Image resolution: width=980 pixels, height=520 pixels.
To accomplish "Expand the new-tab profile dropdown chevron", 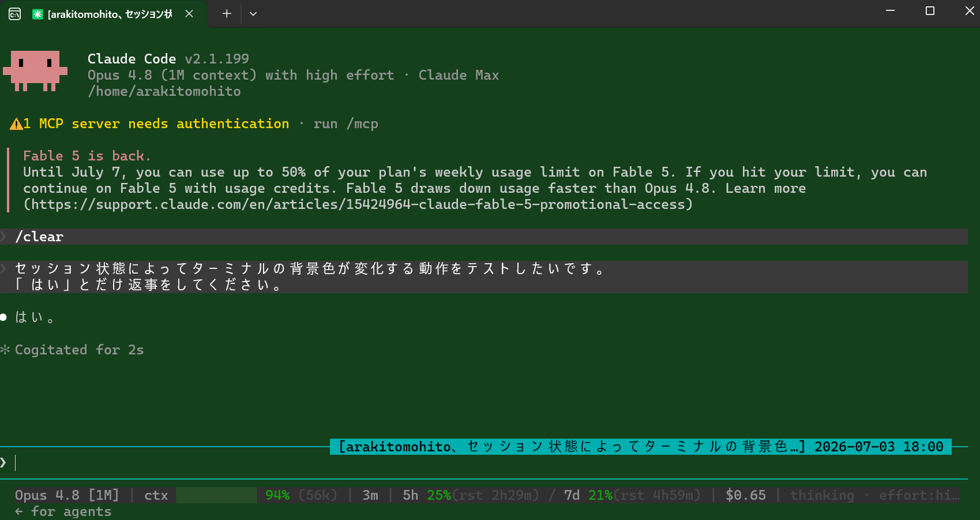I will coord(253,13).
